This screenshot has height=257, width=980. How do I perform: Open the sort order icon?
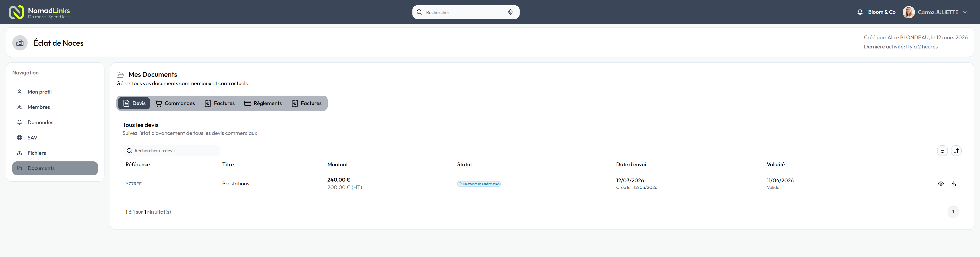pyautogui.click(x=956, y=151)
